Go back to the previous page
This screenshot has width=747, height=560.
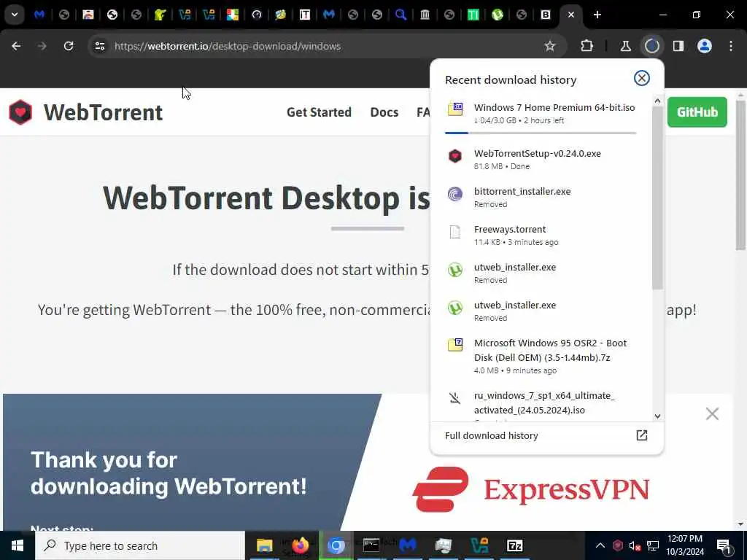point(16,46)
